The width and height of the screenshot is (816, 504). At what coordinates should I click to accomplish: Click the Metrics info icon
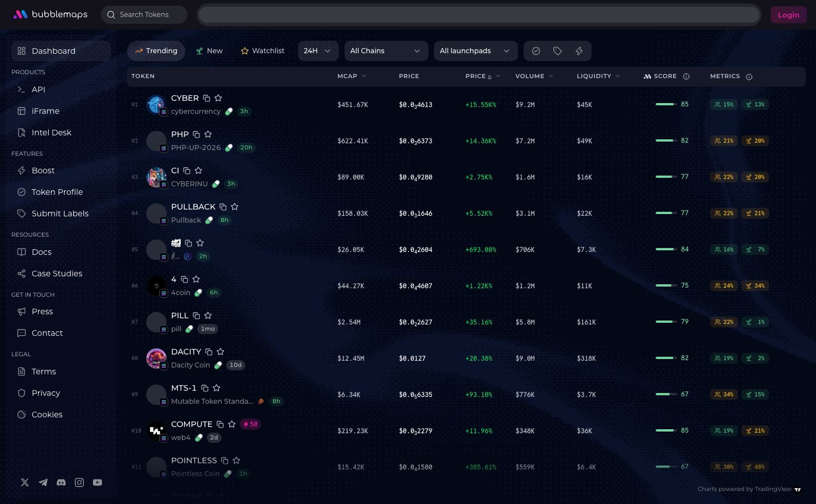click(749, 76)
